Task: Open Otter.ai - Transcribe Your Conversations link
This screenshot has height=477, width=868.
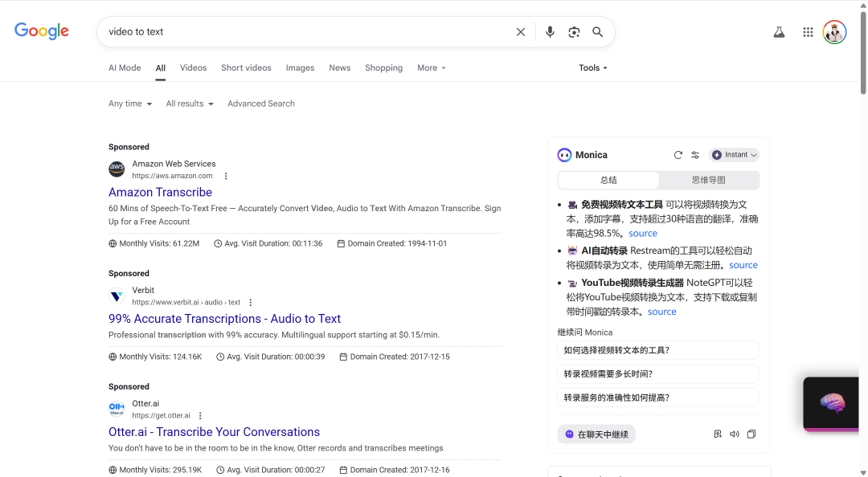Action: pos(214,431)
